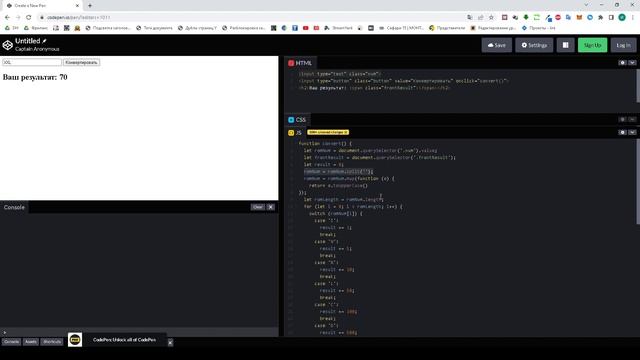Image resolution: width=640 pixels, height=360 pixels.
Task: Open the Chrome profile avatar
Action: (x=622, y=17)
